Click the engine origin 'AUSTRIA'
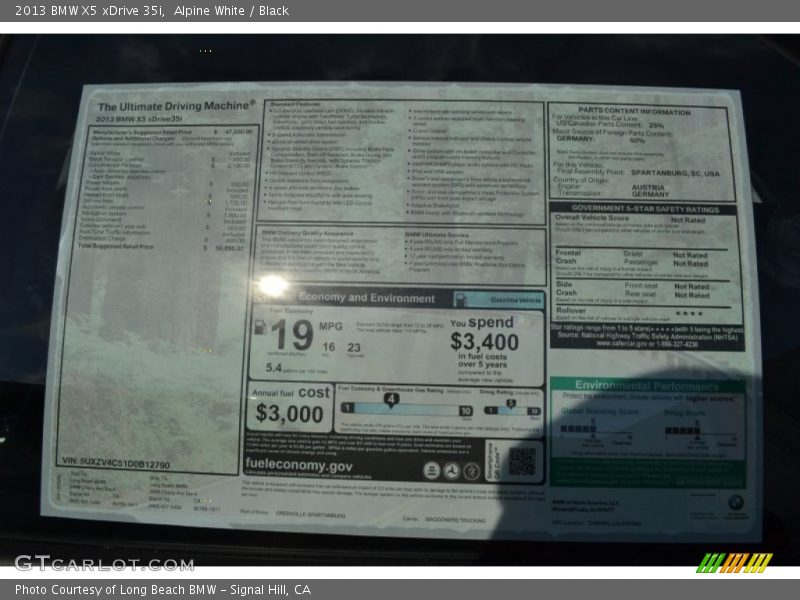The image size is (800, 600). [x=648, y=187]
